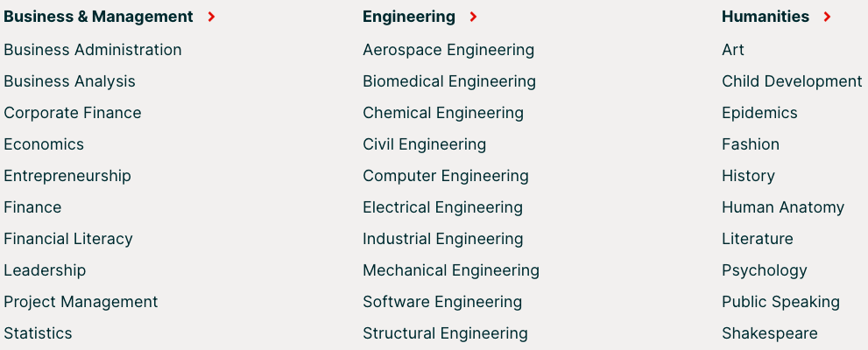Open the Human Anatomy topic
The image size is (868, 350).
coord(783,207)
